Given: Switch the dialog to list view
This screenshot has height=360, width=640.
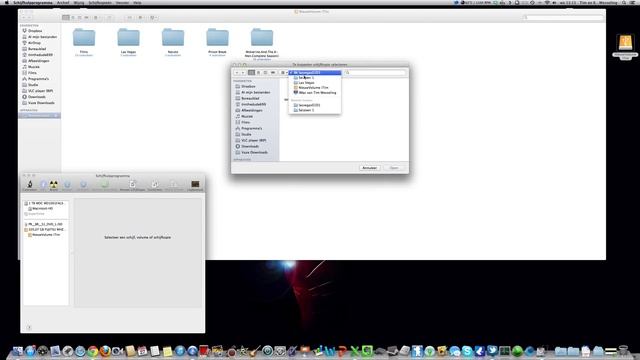Looking at the screenshot, I should (258, 72).
